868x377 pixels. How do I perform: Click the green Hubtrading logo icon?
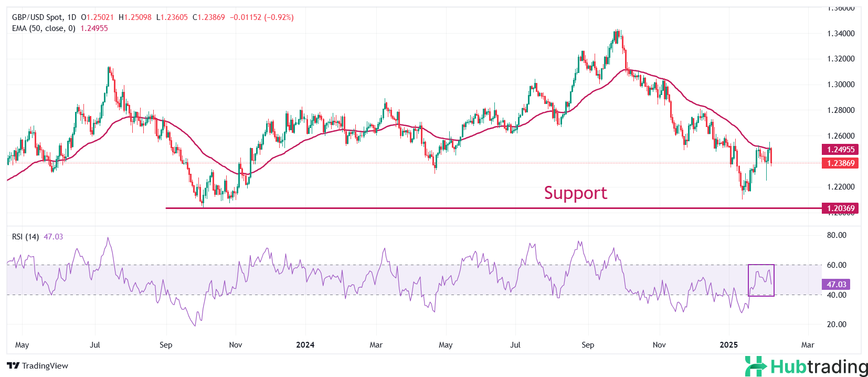756,366
